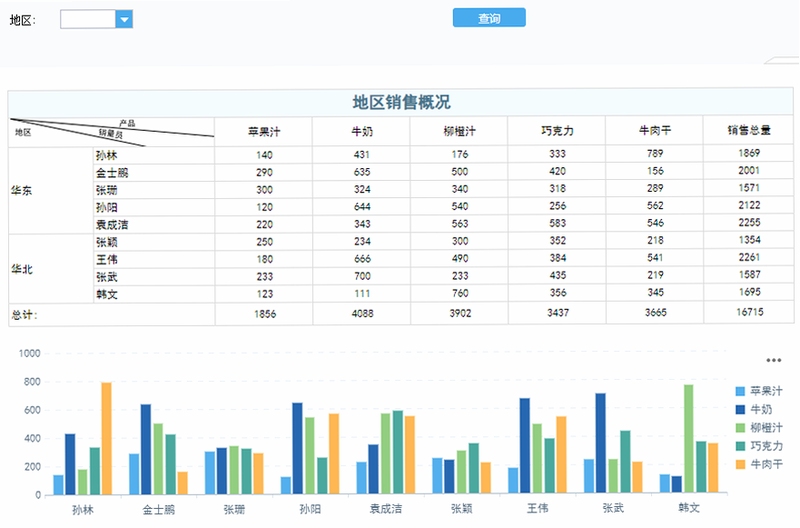Click 袁成洁's 销售总量 value 2255
Viewport: 800px width, 528px height.
[x=749, y=222]
